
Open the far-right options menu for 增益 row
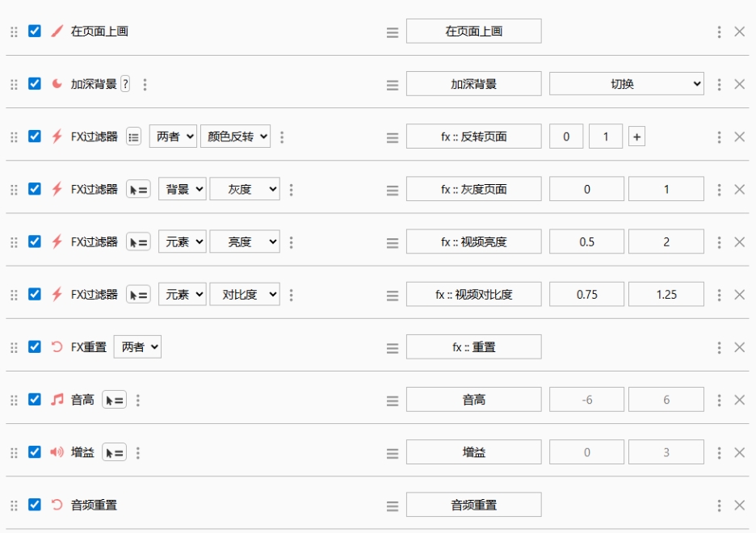(719, 452)
